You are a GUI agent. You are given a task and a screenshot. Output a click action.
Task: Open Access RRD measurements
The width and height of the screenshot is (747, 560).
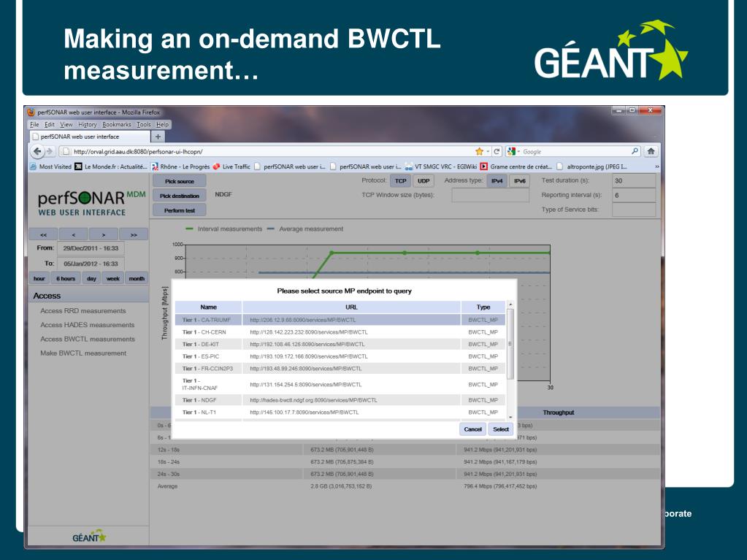click(83, 310)
